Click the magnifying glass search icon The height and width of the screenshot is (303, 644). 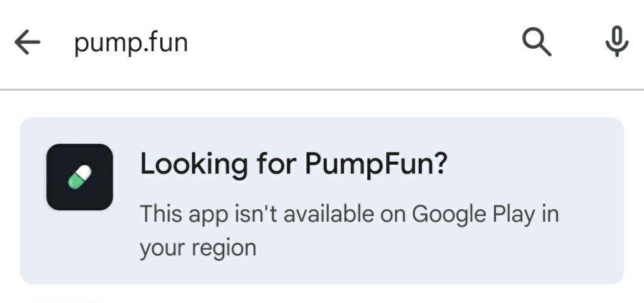pos(537,43)
